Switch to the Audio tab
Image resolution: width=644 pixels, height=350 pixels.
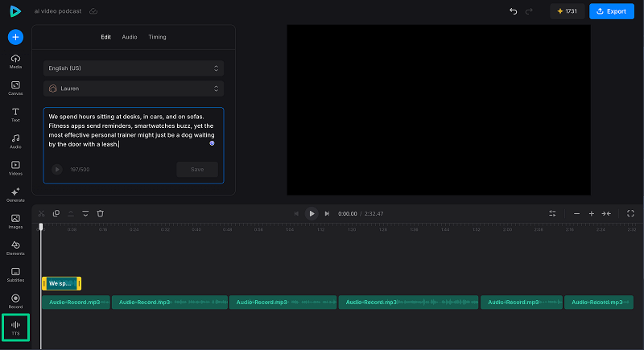(x=130, y=37)
